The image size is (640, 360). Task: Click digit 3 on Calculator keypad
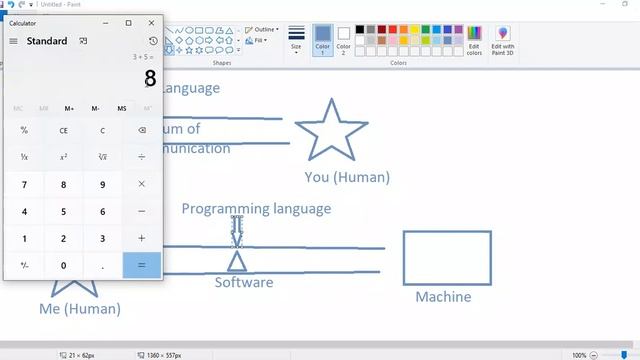coord(102,238)
